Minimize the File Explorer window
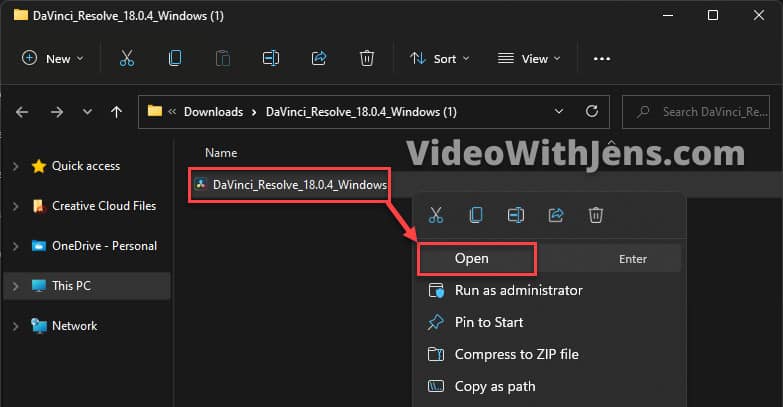Image resolution: width=783 pixels, height=407 pixels. [667, 15]
